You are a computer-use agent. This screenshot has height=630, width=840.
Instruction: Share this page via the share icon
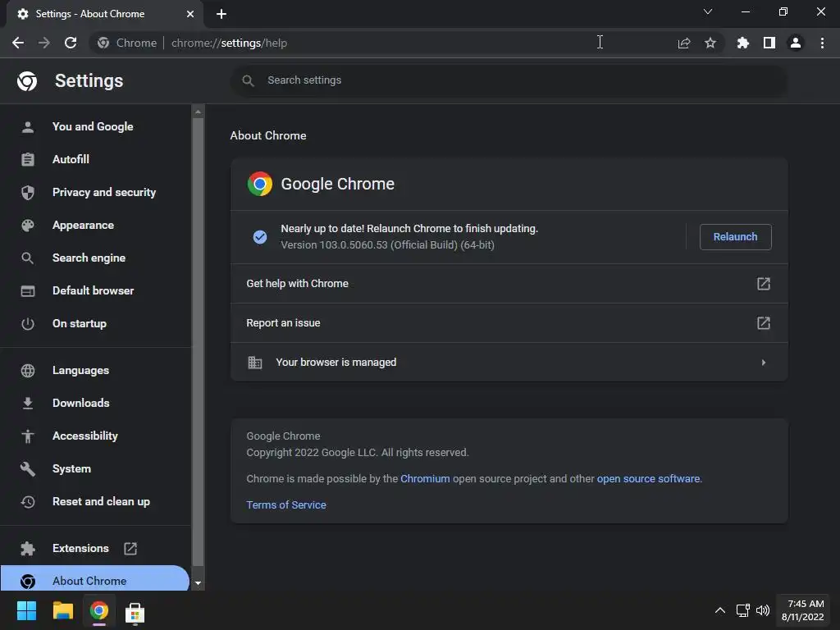point(683,43)
